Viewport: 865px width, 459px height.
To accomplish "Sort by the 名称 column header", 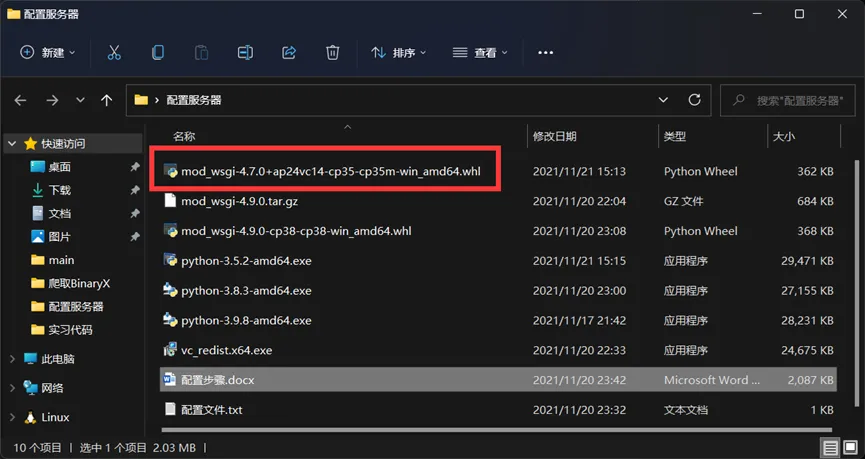I will point(184,136).
